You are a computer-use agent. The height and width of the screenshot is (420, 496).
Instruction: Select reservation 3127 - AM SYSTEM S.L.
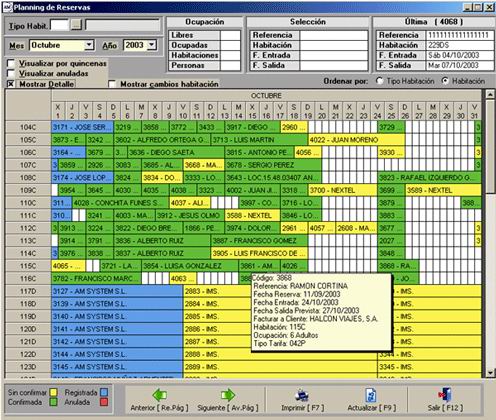tap(117, 291)
